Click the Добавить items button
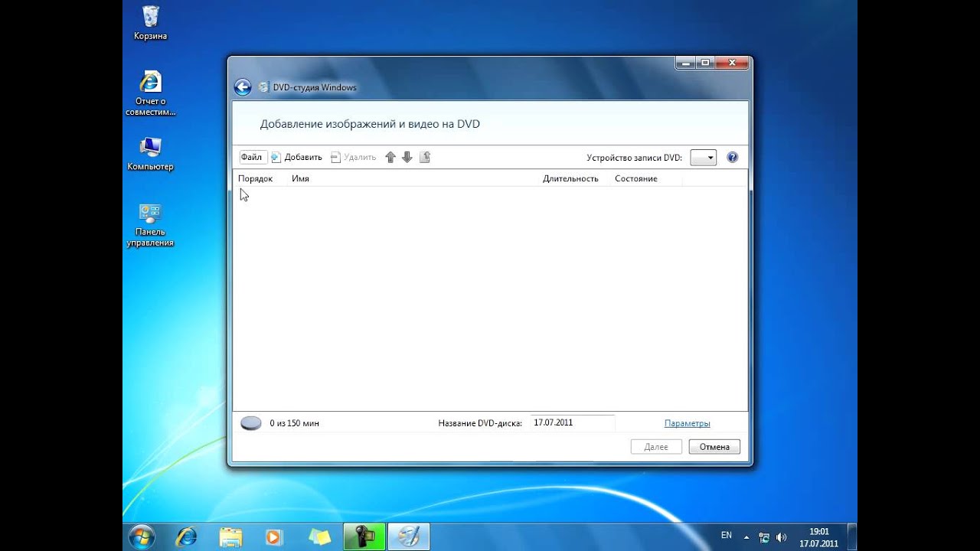Image resolution: width=980 pixels, height=551 pixels. click(x=296, y=157)
